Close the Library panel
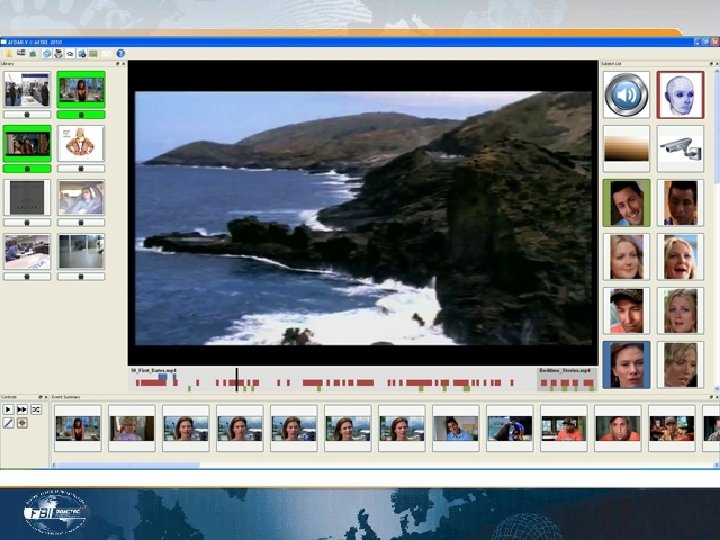The image size is (720, 540). click(124, 64)
